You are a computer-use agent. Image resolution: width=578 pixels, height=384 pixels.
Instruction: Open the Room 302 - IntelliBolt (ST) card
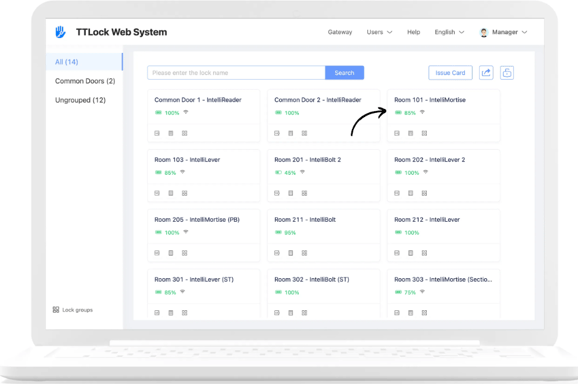[x=324, y=293]
